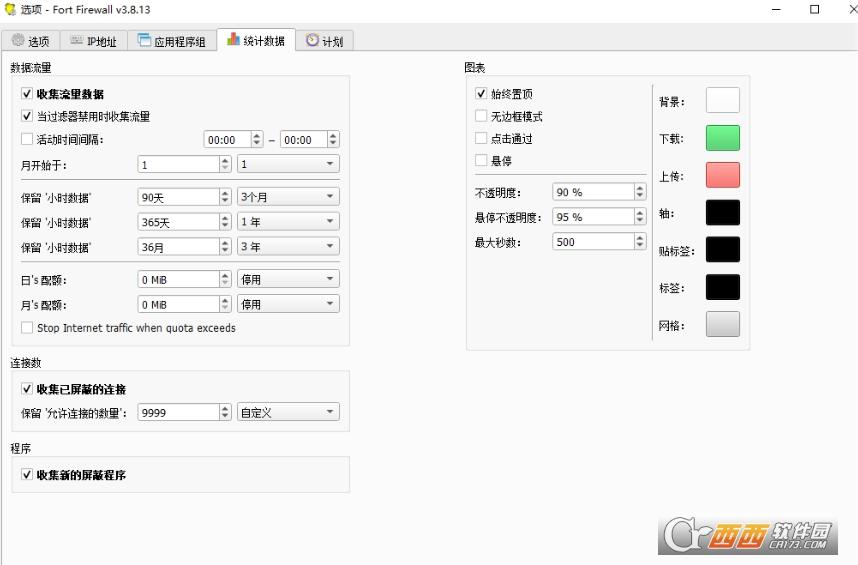Click the 不透明度 90 % field
Screen dimensions: 858x565
point(593,192)
